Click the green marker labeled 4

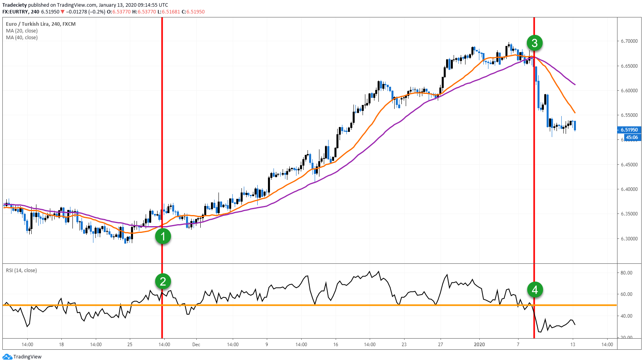(536, 290)
